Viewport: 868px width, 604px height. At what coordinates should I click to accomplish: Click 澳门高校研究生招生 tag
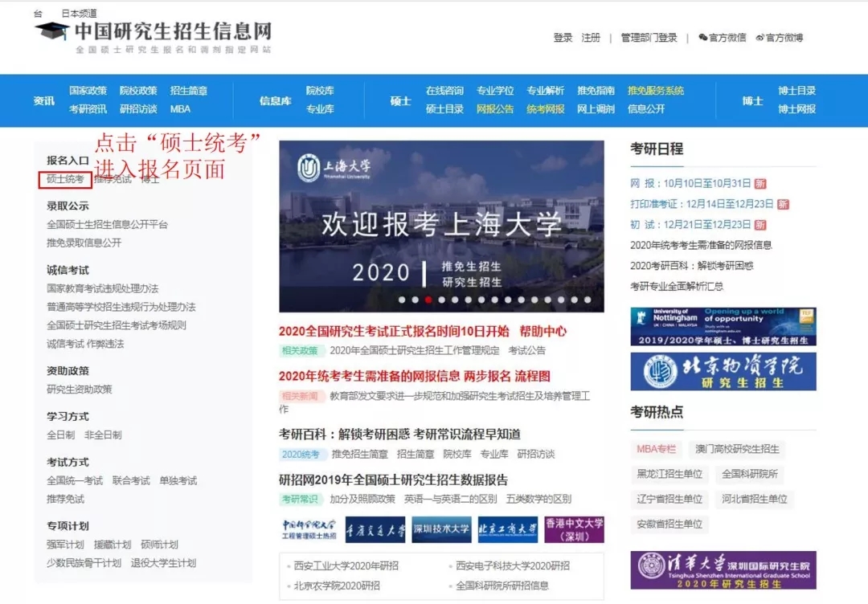tap(737, 449)
